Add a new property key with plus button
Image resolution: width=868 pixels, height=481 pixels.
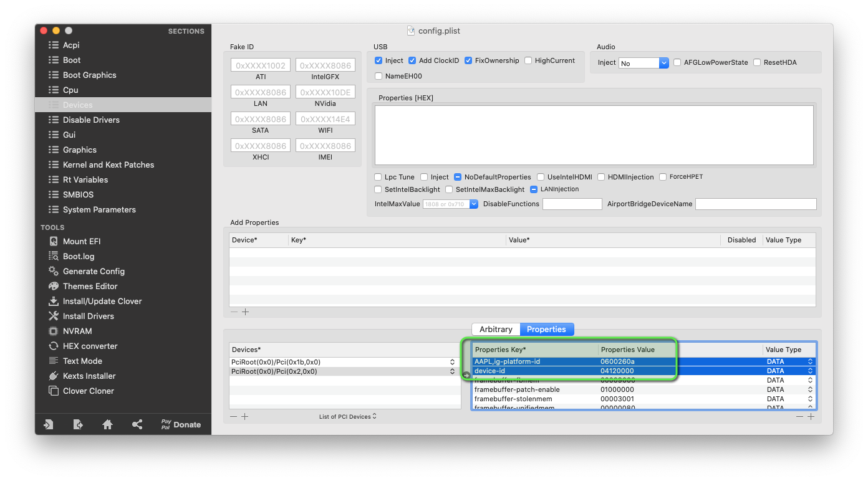(x=811, y=416)
